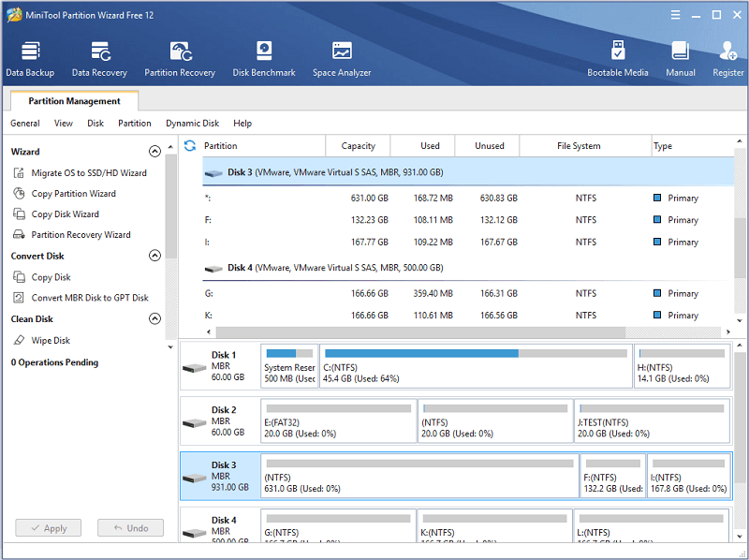
Task: Collapse the Clean Disk section
Action: 154,318
